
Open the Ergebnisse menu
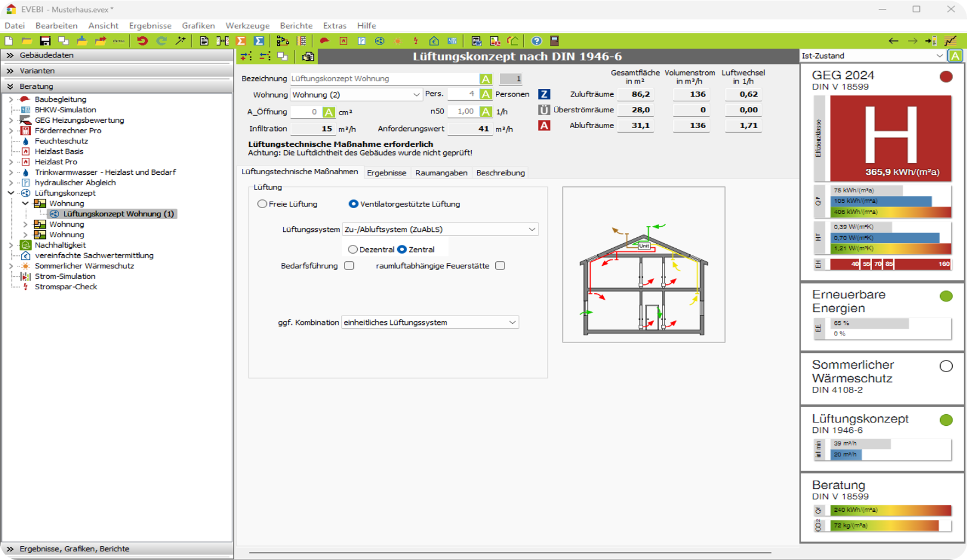pyautogui.click(x=150, y=26)
